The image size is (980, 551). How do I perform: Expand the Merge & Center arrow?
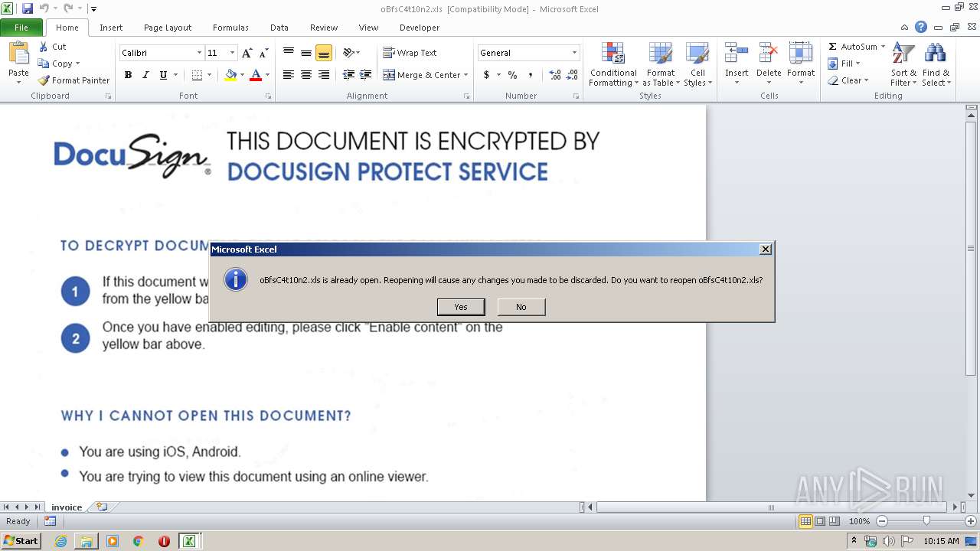(x=465, y=75)
